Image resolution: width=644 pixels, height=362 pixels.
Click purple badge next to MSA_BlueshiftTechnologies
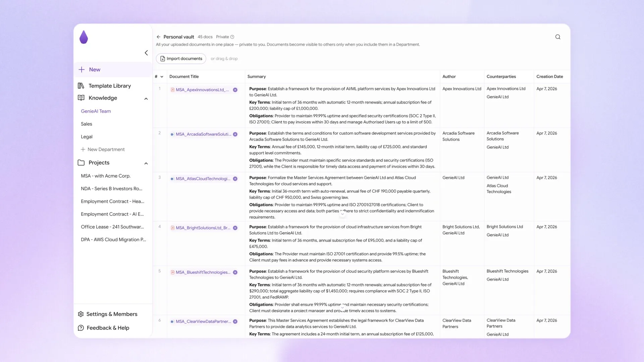pos(235,273)
